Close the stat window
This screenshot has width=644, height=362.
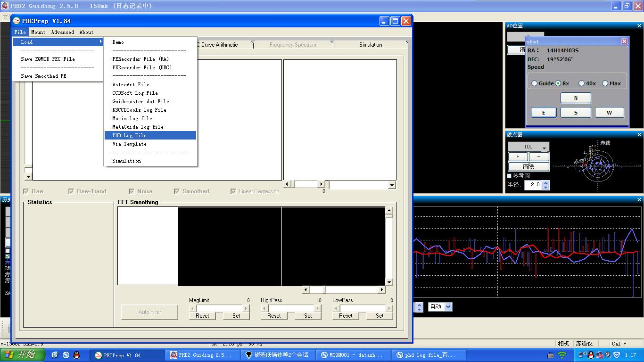(x=624, y=41)
